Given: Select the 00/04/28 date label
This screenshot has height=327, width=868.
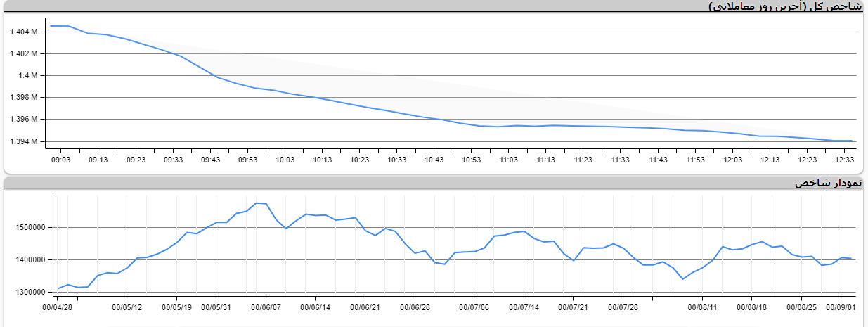Looking at the screenshot, I should pos(58,307).
